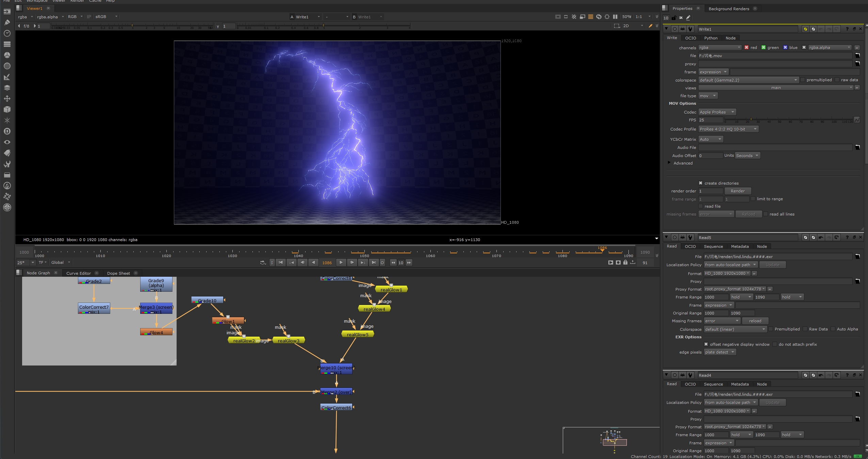The image size is (868, 459).
Task: Open the Particles nodes menu
Action: coord(7,120)
